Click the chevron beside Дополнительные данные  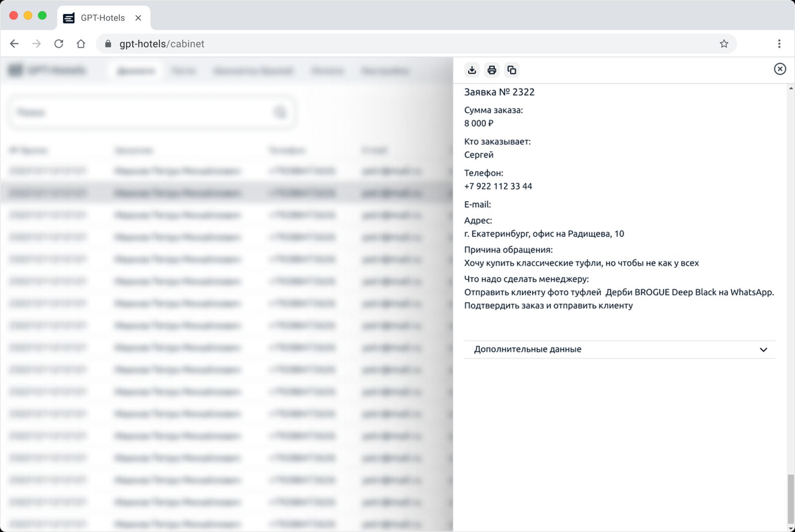pyautogui.click(x=763, y=350)
